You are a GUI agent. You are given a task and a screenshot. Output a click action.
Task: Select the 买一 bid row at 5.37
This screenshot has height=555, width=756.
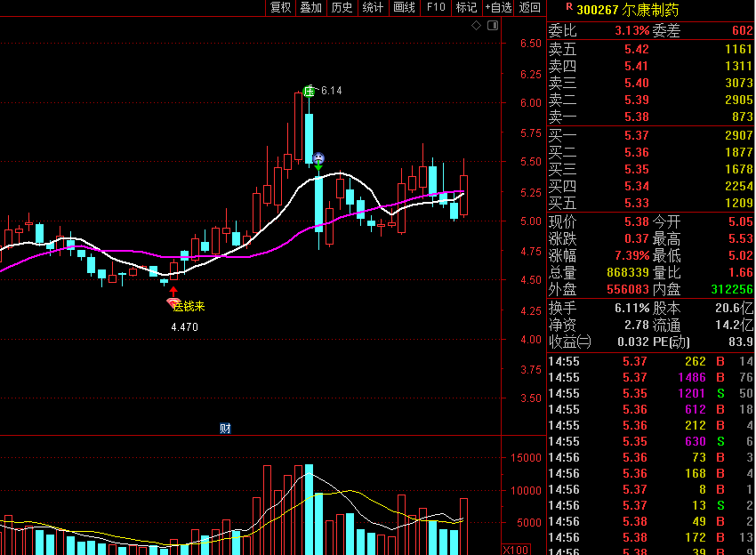pyautogui.click(x=650, y=135)
